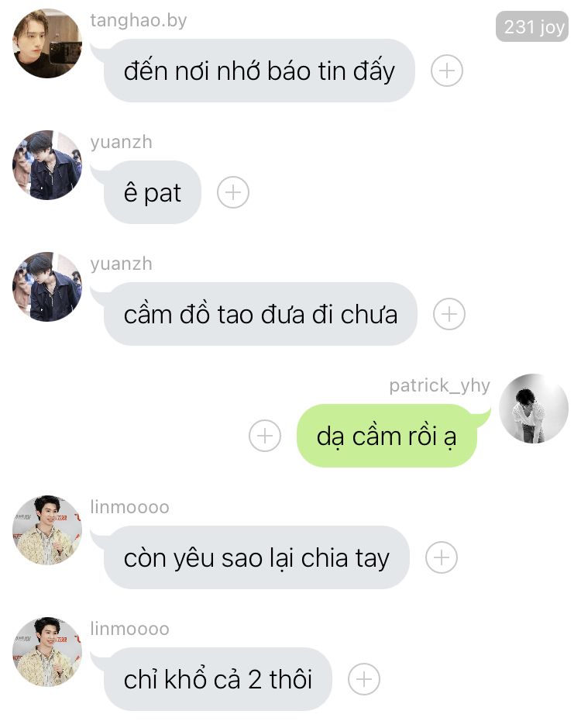The image size is (581, 728).
Task: Tap plus icon next to "ê pat" message
Action: click(233, 192)
